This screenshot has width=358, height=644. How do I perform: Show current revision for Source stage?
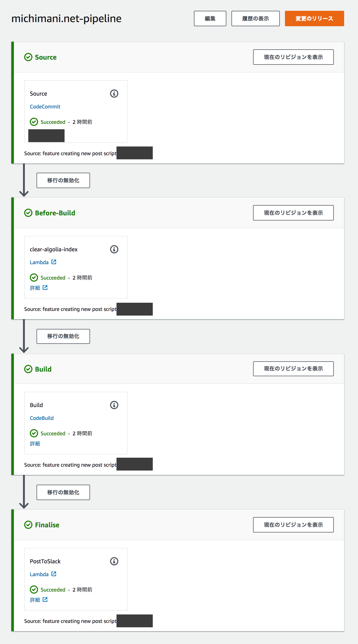coord(293,57)
